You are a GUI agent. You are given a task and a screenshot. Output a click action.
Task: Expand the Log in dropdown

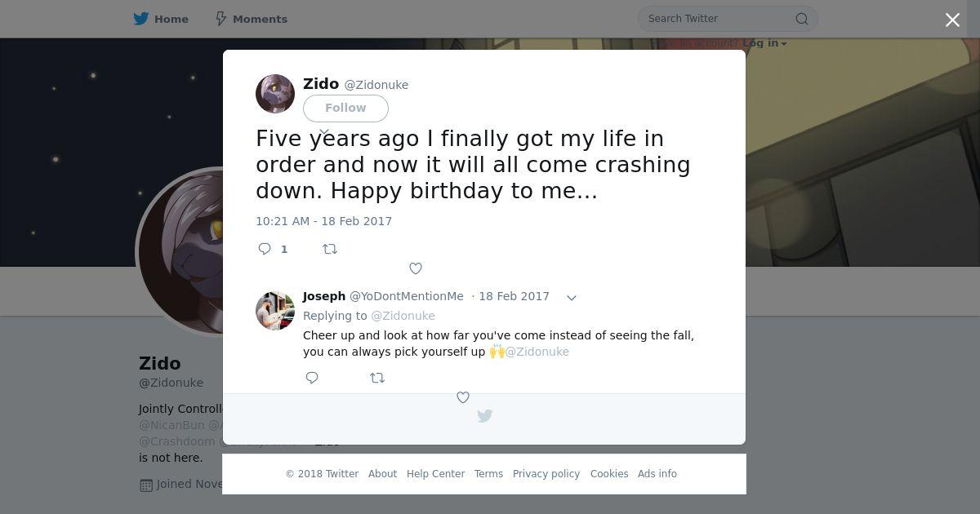click(x=764, y=43)
